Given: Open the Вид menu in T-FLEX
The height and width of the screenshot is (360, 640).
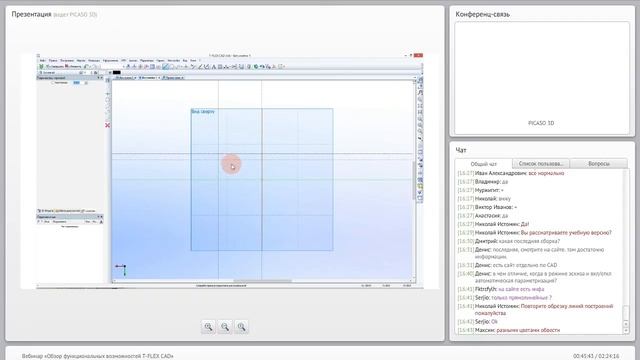Looking at the screenshot, I should 185,60.
